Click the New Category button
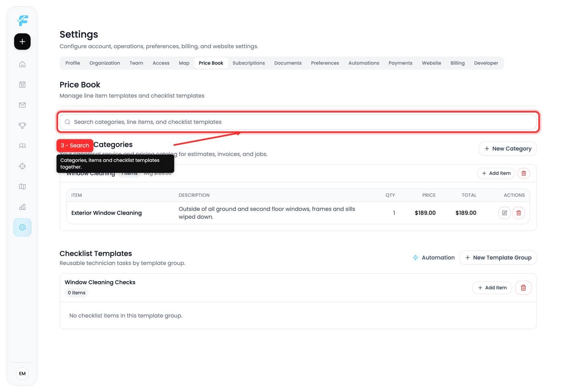This screenshot has height=392, width=565. 507,148
